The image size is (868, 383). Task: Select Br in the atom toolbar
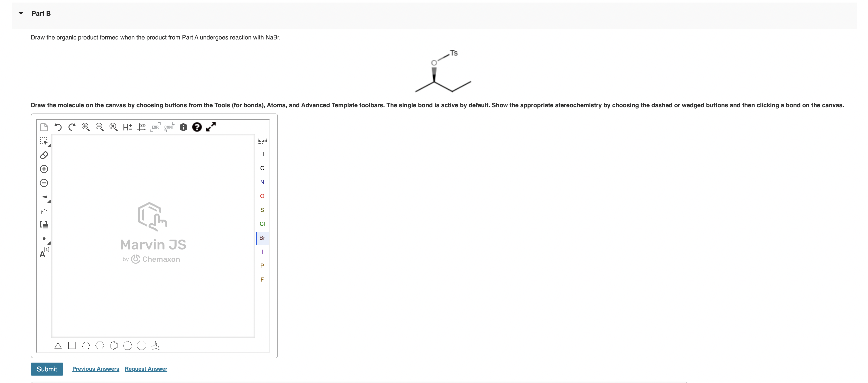(262, 238)
